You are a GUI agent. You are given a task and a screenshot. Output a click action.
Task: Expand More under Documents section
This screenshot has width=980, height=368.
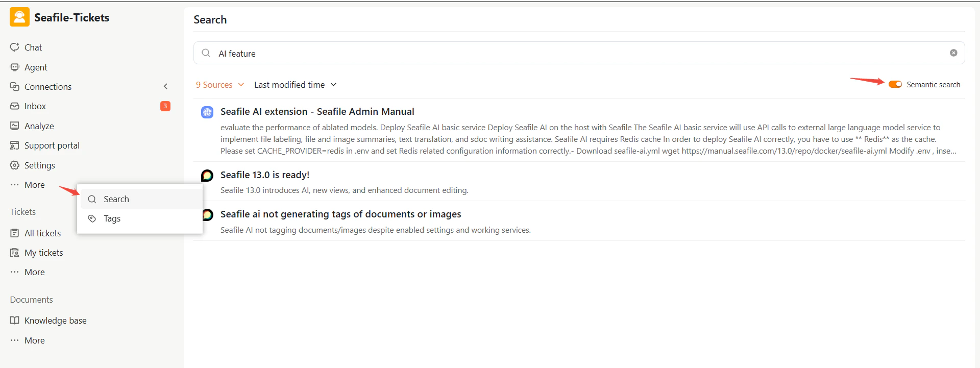coord(35,340)
